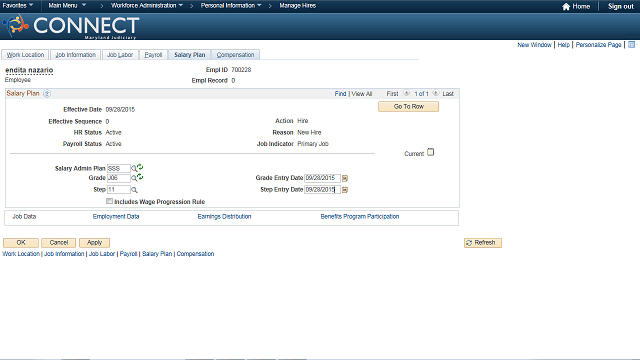Click the Salary Admin Plan refresh arrows icon
Image resolution: width=640 pixels, height=360 pixels.
(140, 167)
